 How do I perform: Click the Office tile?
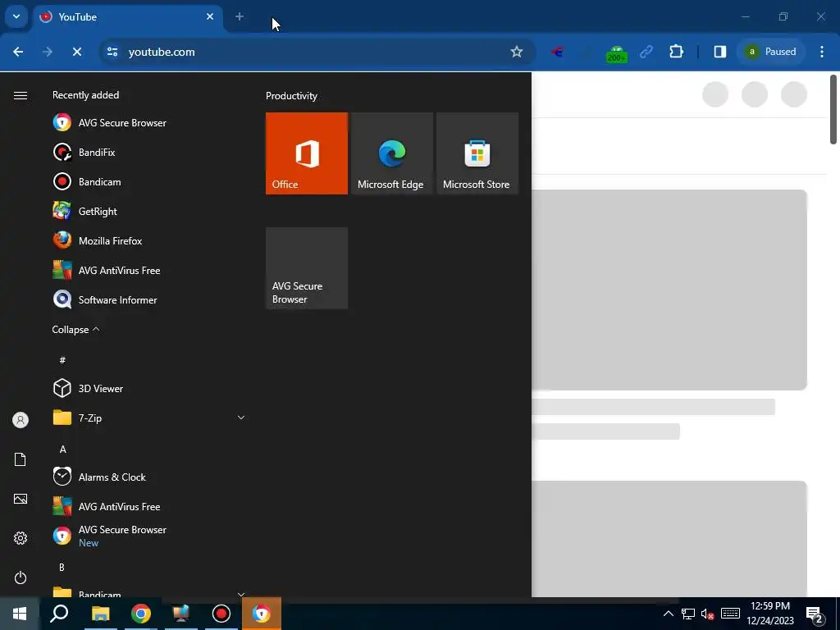tap(307, 153)
